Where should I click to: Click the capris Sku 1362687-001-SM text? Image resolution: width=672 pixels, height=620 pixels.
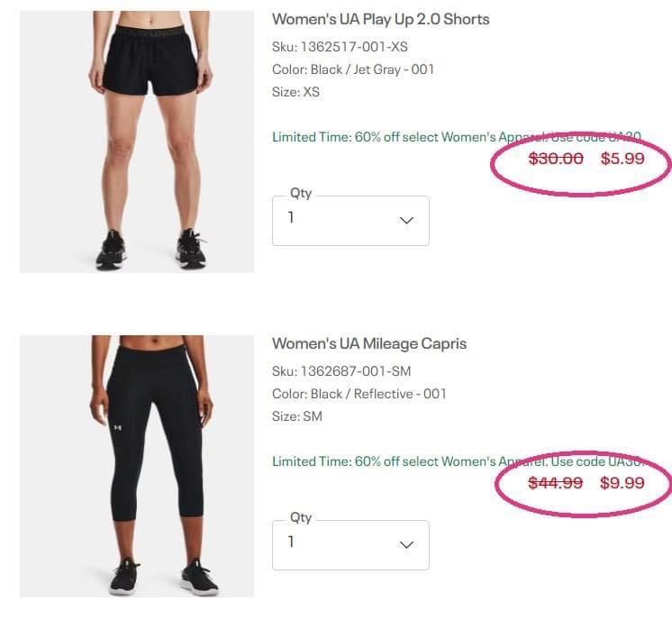pyautogui.click(x=347, y=371)
